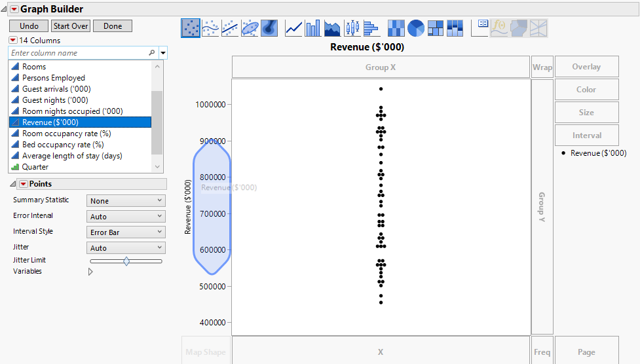Open the Summary Statistic dropdown
Viewport: 640px width, 364px height.
pyautogui.click(x=126, y=201)
